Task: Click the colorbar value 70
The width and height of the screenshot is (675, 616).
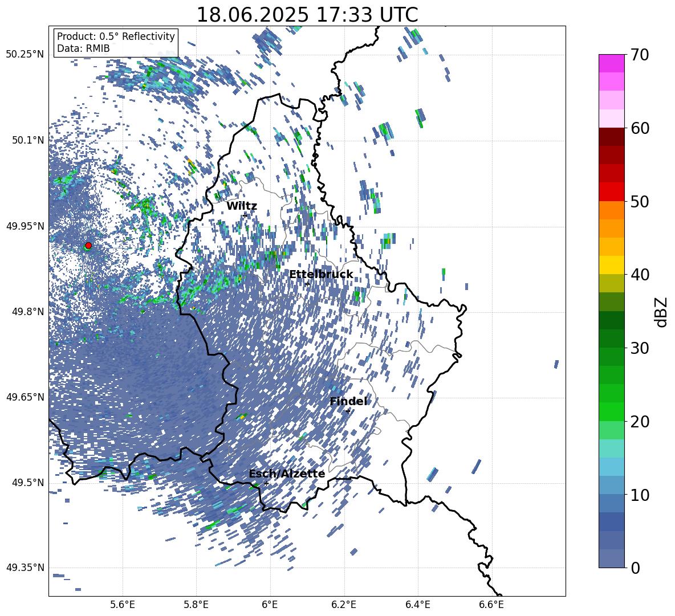Action: click(640, 55)
